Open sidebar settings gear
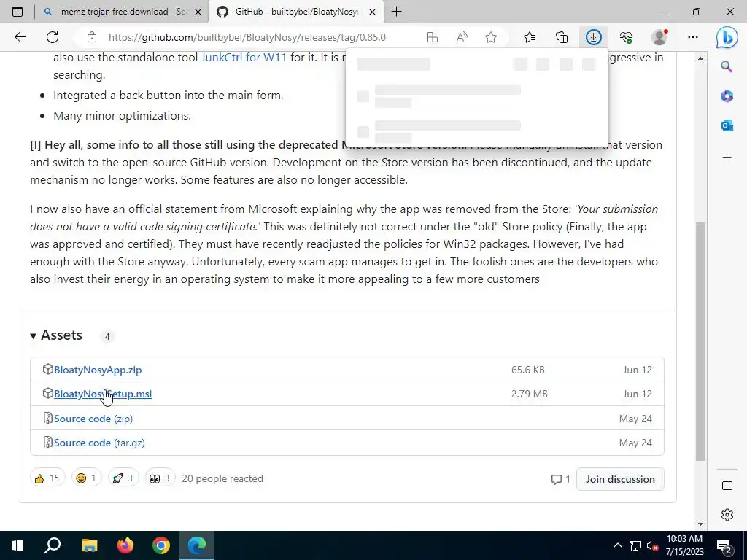This screenshot has height=560, width=747. pos(727,514)
